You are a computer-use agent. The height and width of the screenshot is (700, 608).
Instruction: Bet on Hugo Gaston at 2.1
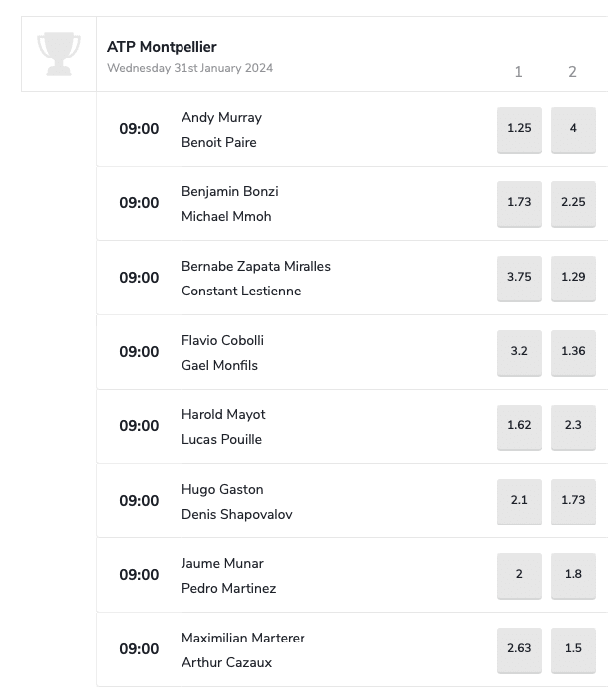(x=519, y=502)
